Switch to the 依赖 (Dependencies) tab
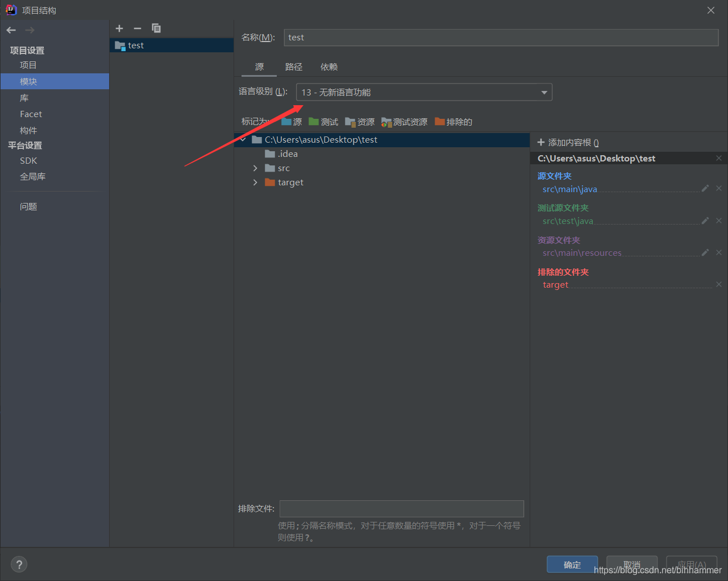728x581 pixels. (329, 67)
